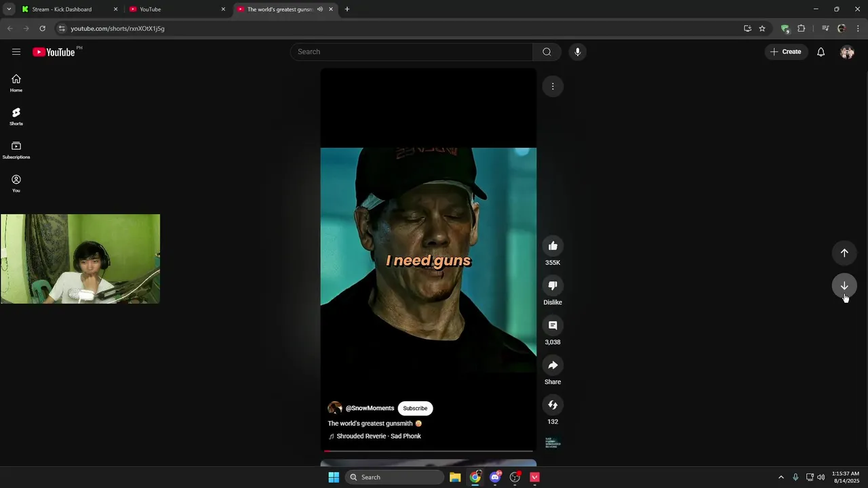Viewport: 868px width, 488px height.
Task: Dislike the Short with the thumbs down
Action: tap(553, 285)
